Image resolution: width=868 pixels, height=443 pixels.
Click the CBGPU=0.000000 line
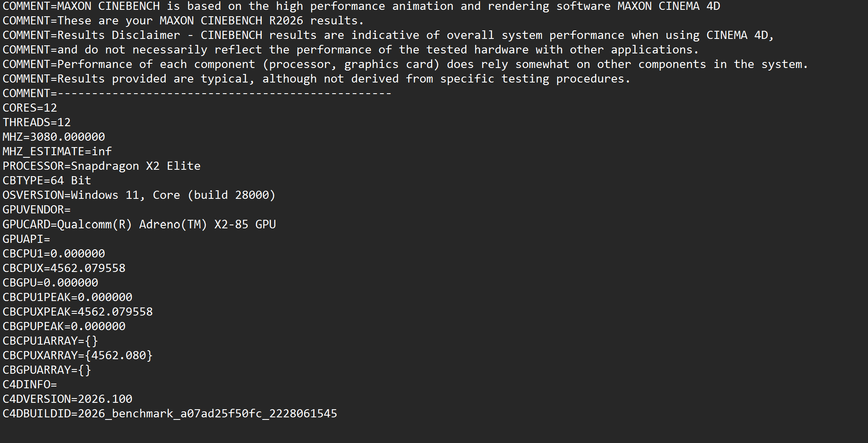[50, 283]
